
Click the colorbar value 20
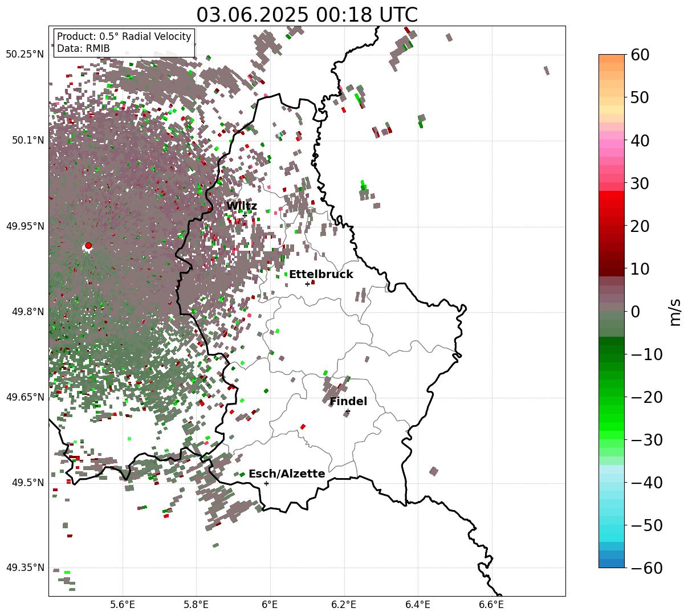click(x=641, y=226)
